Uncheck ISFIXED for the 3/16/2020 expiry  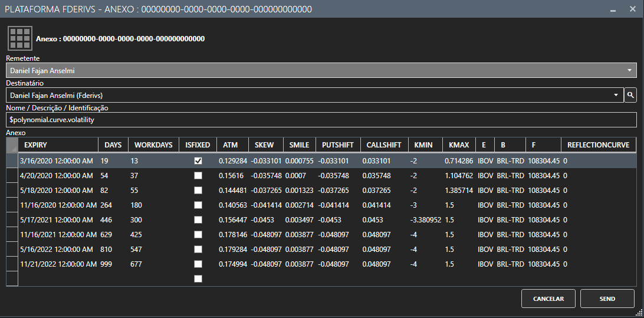pyautogui.click(x=198, y=160)
